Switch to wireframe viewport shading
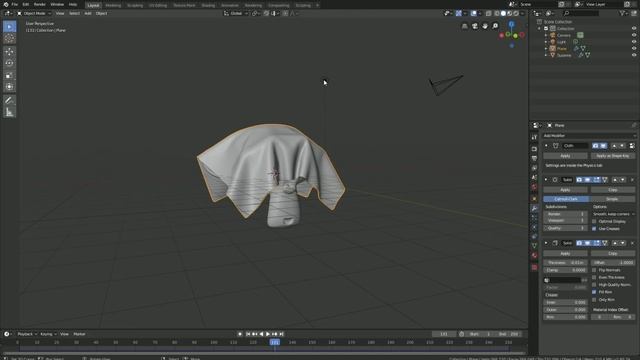 pos(497,13)
